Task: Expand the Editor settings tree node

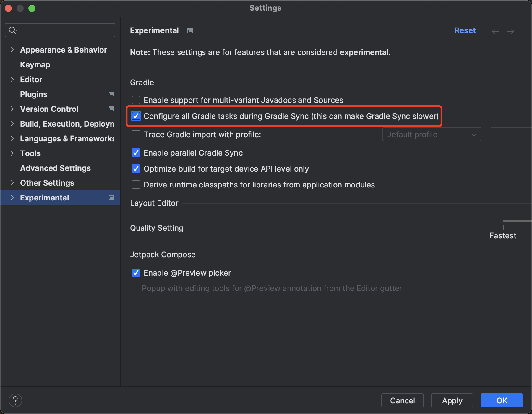Action: coord(12,80)
